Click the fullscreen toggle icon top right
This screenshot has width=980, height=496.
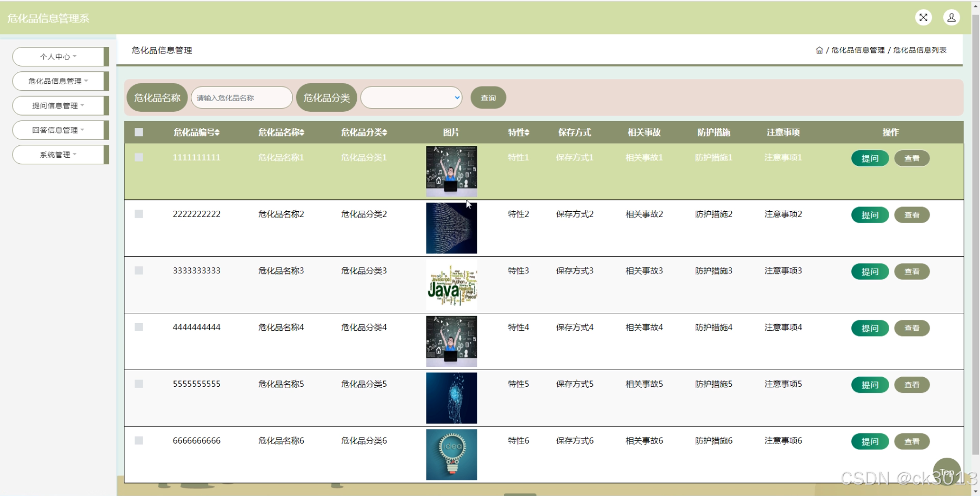(x=923, y=17)
